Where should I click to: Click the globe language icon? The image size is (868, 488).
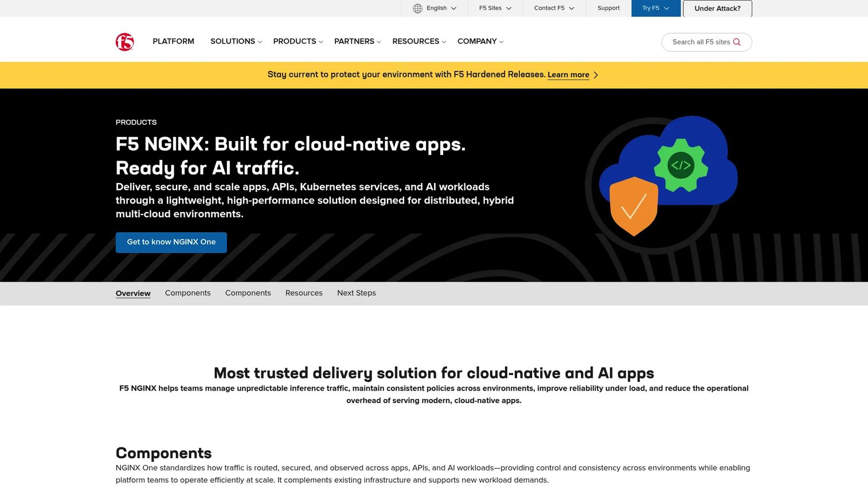click(x=417, y=8)
